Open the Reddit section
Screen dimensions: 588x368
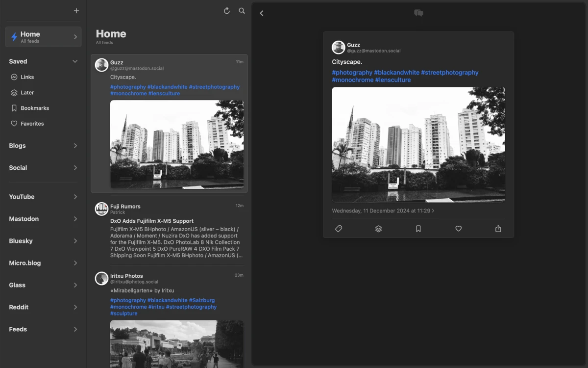[x=43, y=307]
